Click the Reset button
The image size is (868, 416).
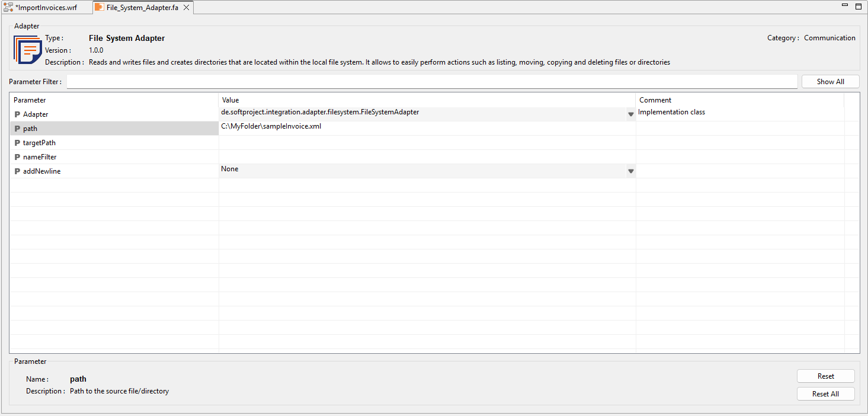point(825,376)
